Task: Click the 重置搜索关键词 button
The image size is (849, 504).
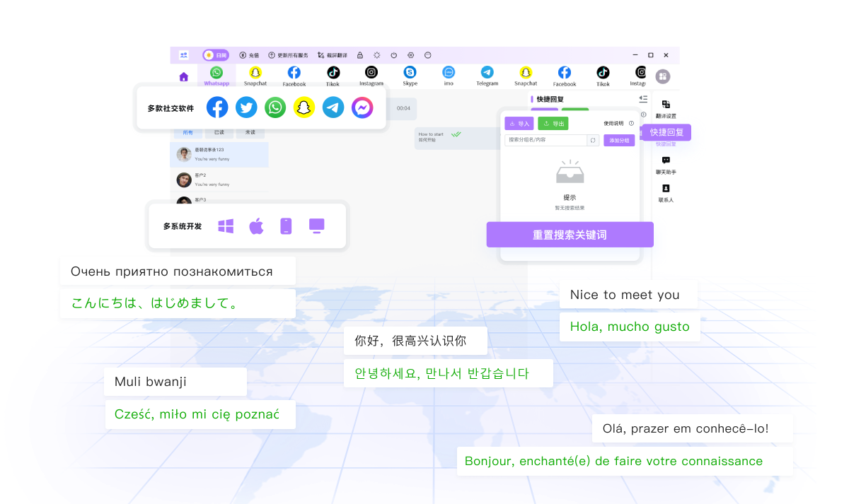Action: [570, 235]
